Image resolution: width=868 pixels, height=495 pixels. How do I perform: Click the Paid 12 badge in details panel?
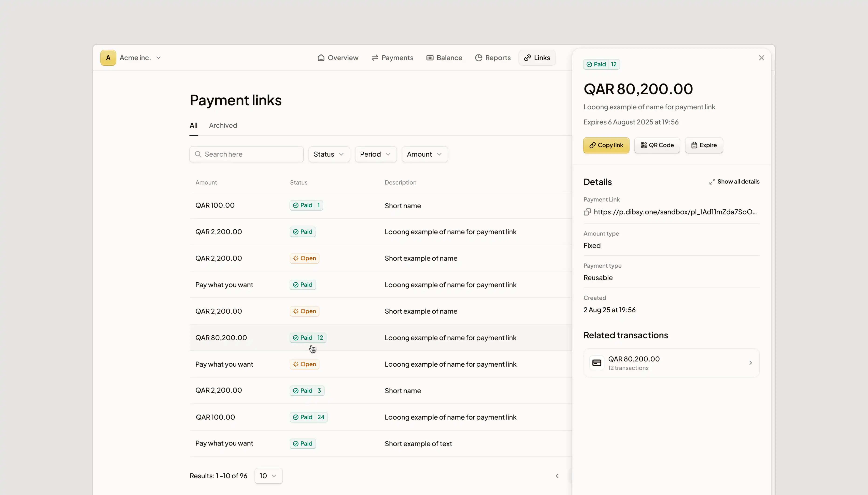tap(601, 64)
